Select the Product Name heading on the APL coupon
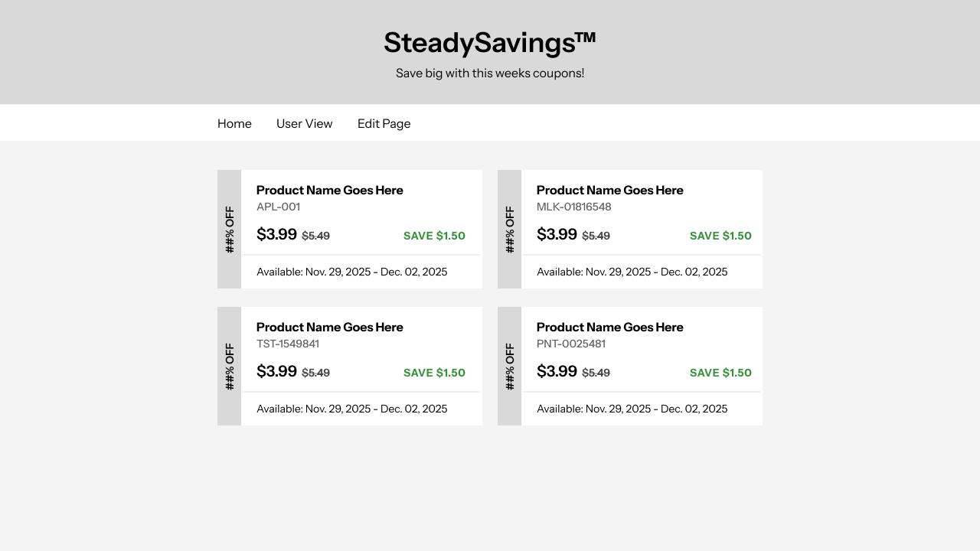This screenshot has width=980, height=551. click(x=329, y=190)
